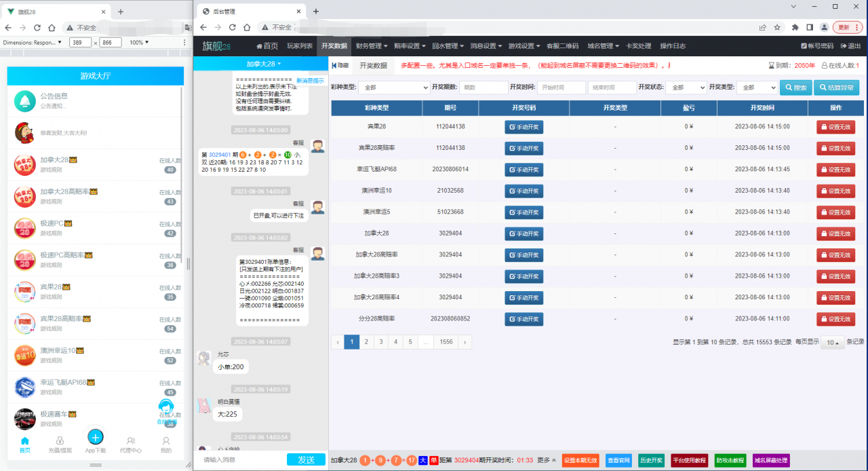
Task: Open the Dimensions Responsive dropdown
Action: pos(33,42)
